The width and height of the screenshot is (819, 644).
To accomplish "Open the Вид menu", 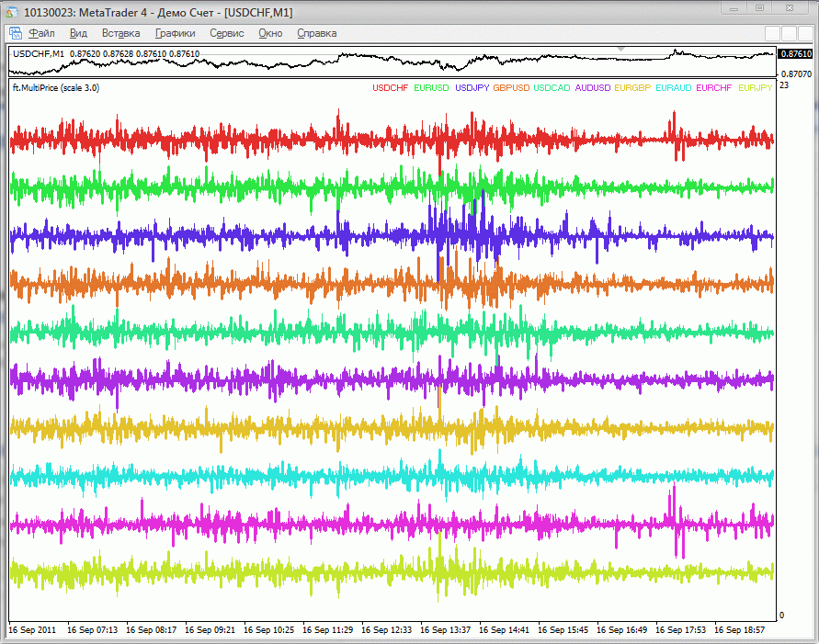I will tap(79, 33).
